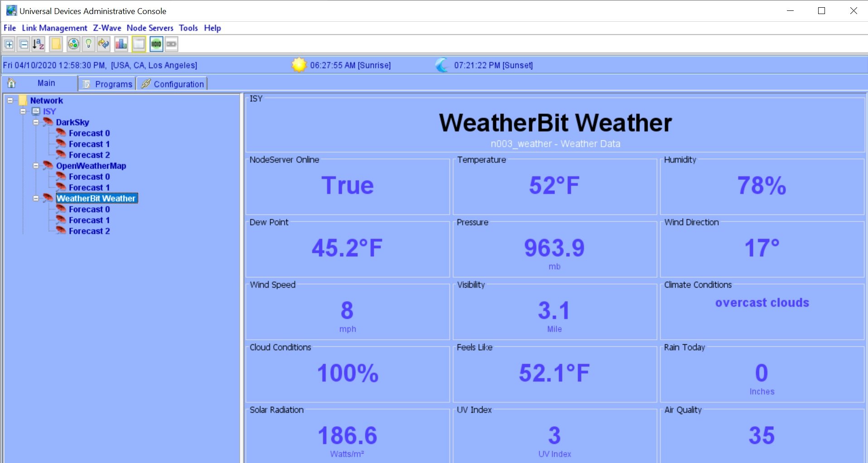Viewport: 868px width, 463px height.
Task: Click the light bulb device toolbar icon
Action: coord(88,44)
